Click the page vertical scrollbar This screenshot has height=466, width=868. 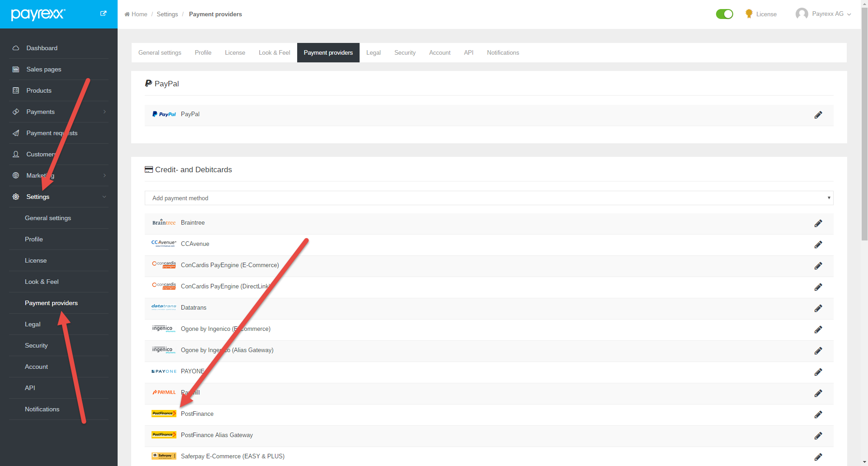pos(864,124)
